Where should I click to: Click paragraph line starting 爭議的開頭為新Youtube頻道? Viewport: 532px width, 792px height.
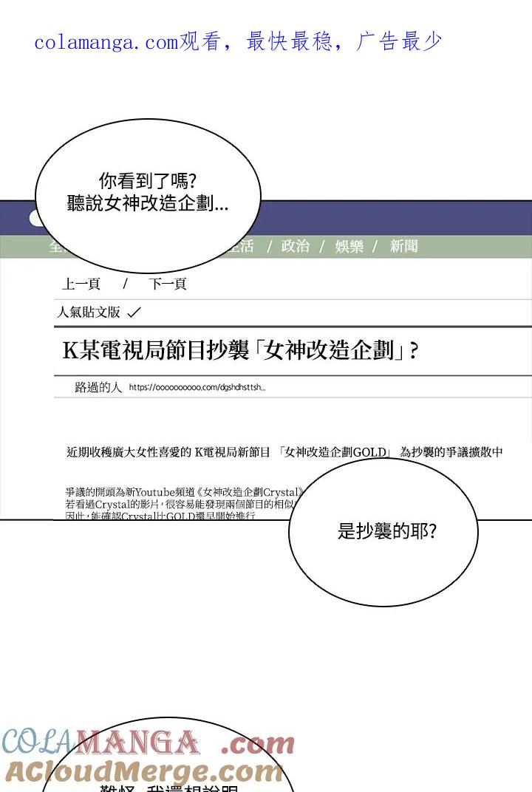(x=185, y=492)
